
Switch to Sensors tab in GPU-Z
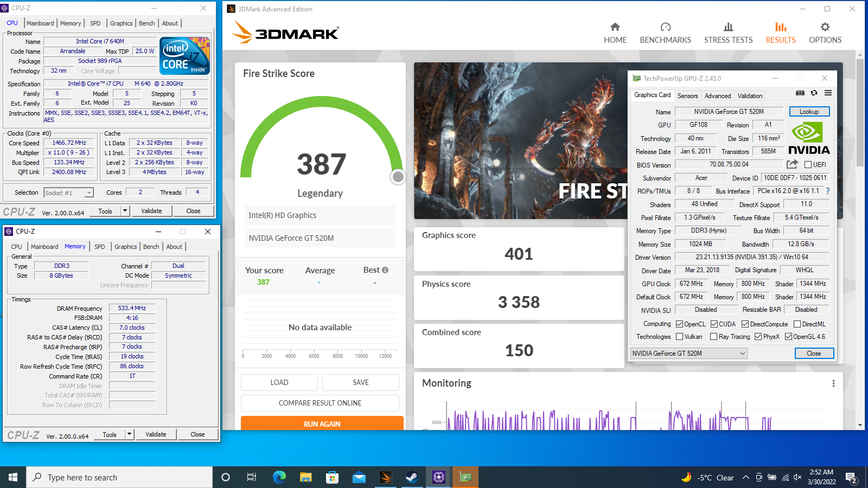click(x=687, y=95)
